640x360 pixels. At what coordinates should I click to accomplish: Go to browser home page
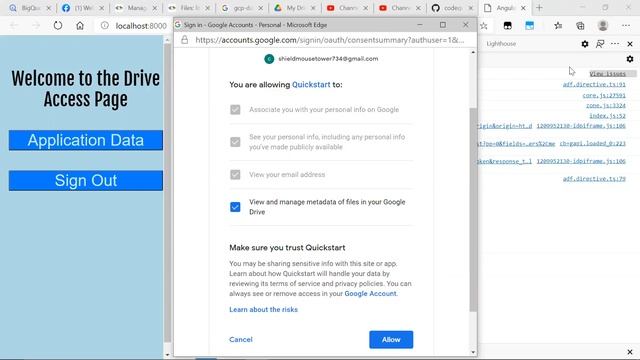pyautogui.click(x=80, y=26)
